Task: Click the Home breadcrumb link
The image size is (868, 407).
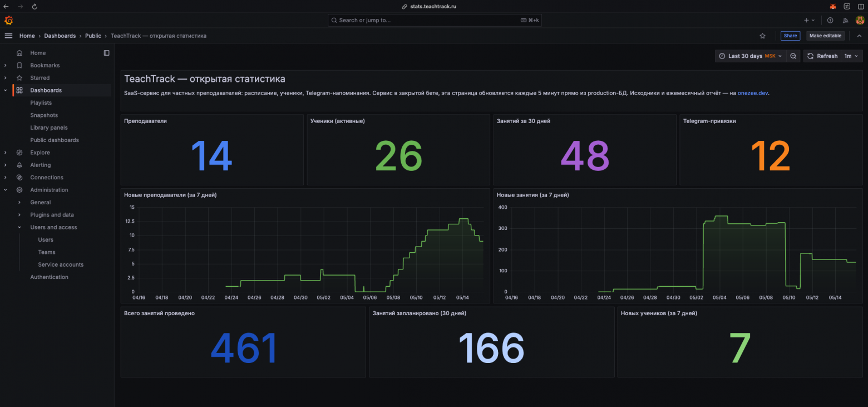Action: pos(27,36)
